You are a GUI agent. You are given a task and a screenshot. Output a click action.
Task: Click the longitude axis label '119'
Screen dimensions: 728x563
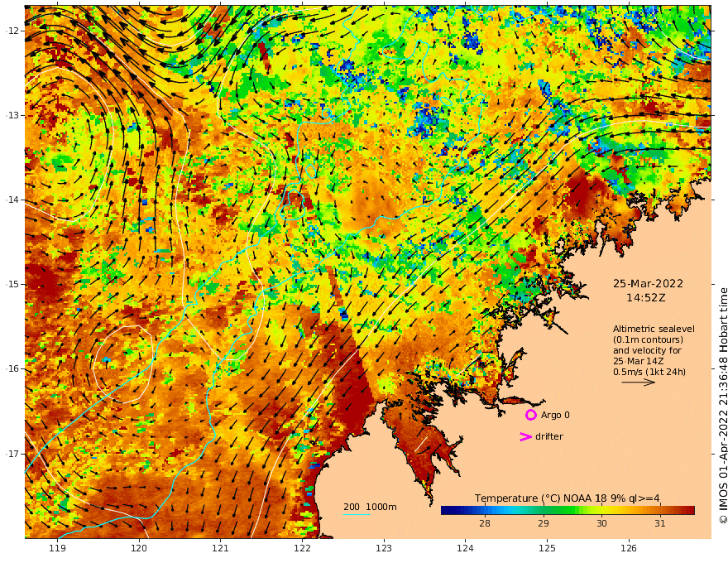[57, 548]
